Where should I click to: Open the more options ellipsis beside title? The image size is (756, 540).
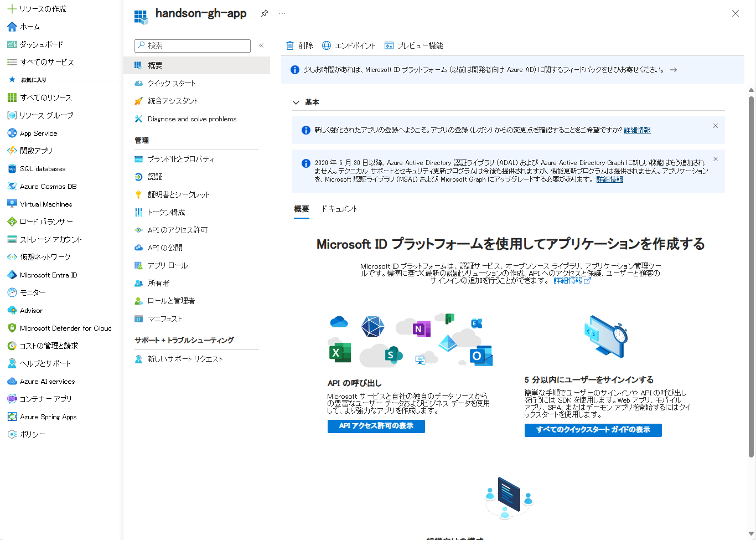click(282, 13)
